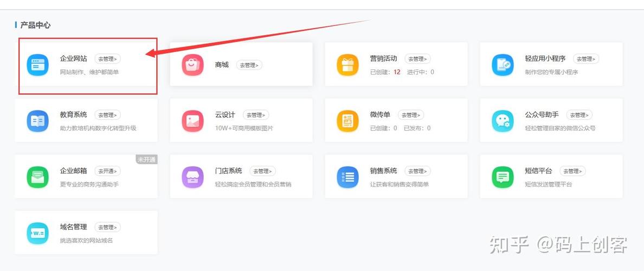Click the 微传单 orange flyer icon
This screenshot has height=271, width=644.
[348, 121]
